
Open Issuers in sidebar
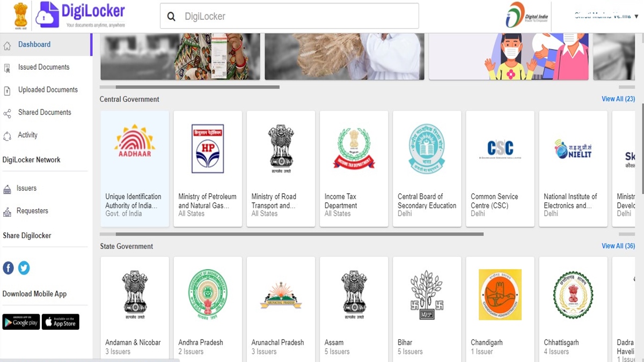(26, 188)
